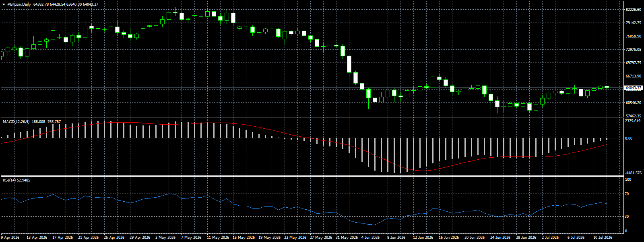This screenshot has width=644, height=242.
Task: Click the 20 Jun 2026 date label
Action: [x=475, y=238]
